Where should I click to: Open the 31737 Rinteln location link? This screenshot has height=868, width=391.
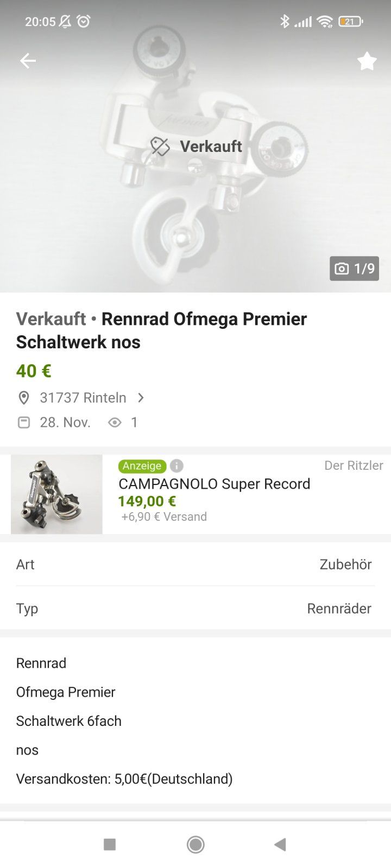point(83,398)
